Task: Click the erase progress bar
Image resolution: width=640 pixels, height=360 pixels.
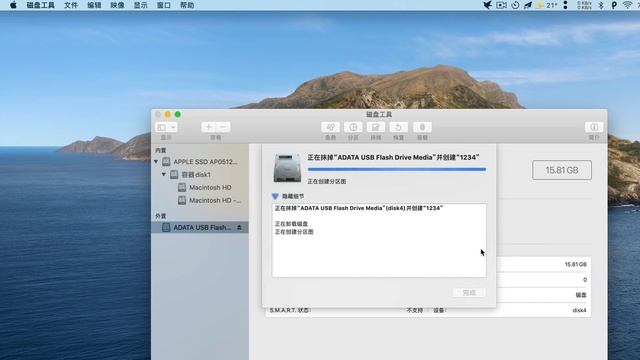Action: point(397,169)
